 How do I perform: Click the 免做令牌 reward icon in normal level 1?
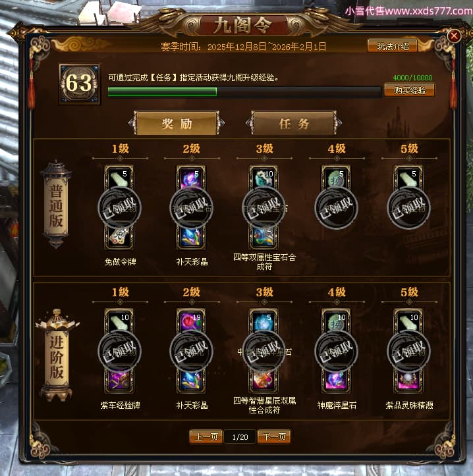[119, 238]
